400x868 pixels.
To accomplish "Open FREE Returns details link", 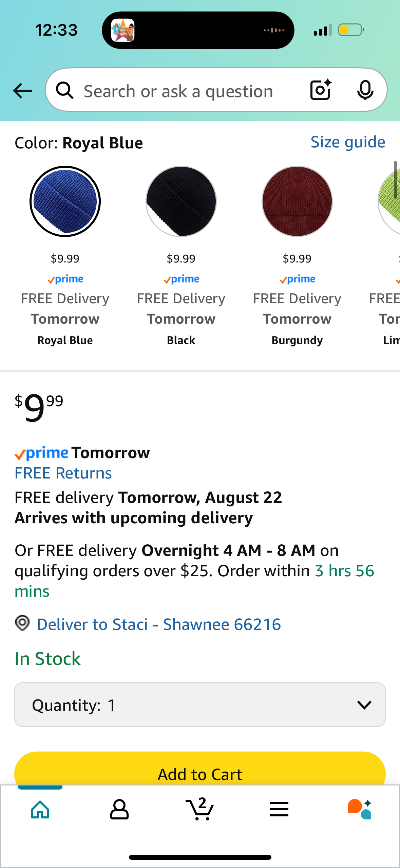I will click(63, 473).
